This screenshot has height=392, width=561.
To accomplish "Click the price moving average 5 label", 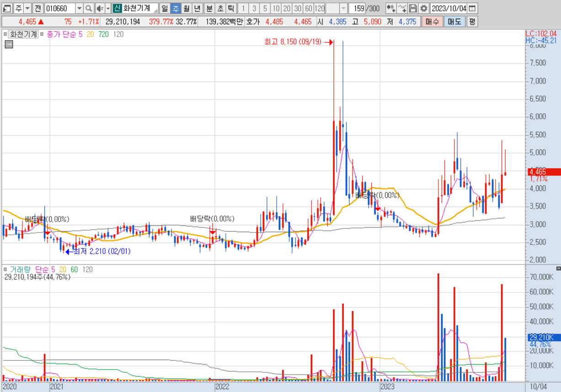I will [x=80, y=34].
